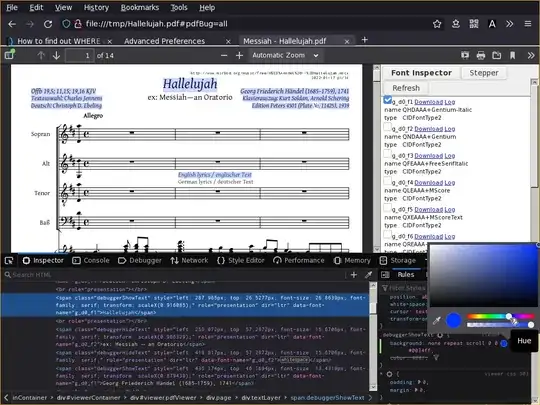Pick a shade in the color gradient area
Image resolution: width=540 pixels, height=405 pixels.
483,276
